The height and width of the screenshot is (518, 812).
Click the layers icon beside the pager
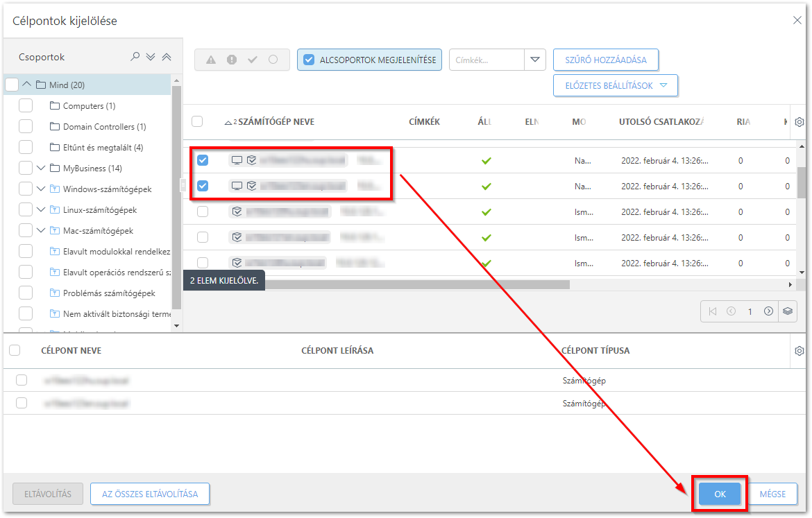coord(788,311)
